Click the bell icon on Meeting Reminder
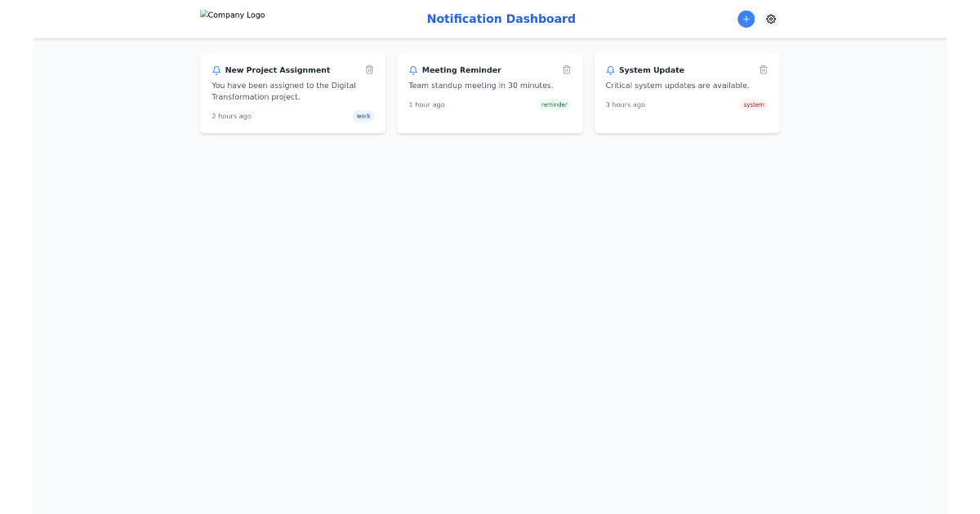 [413, 70]
